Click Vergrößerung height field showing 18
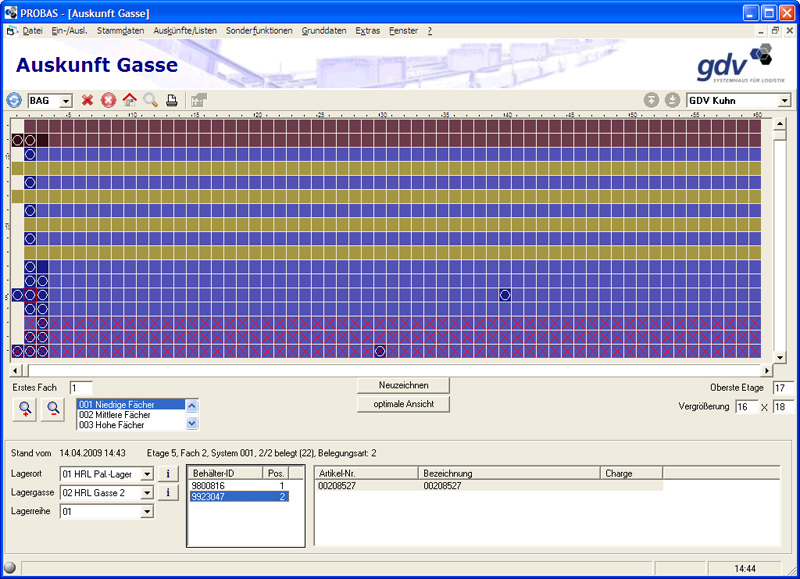 click(x=783, y=407)
